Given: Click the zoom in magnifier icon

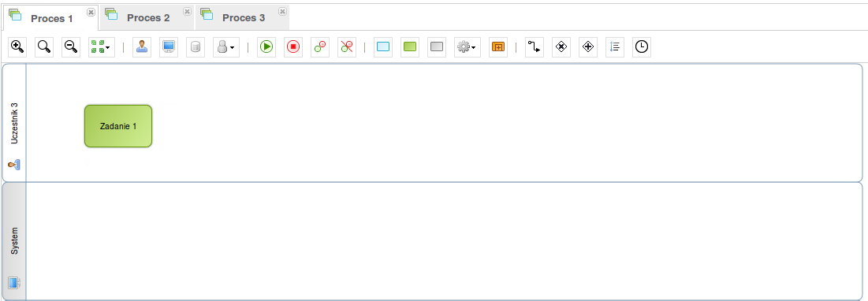Looking at the screenshot, I should (x=17, y=47).
